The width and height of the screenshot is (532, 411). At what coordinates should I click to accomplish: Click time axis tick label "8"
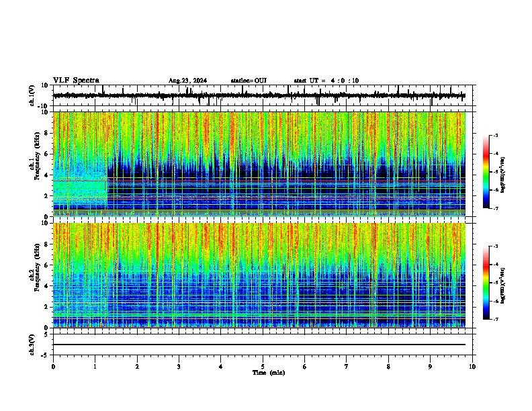click(388, 367)
